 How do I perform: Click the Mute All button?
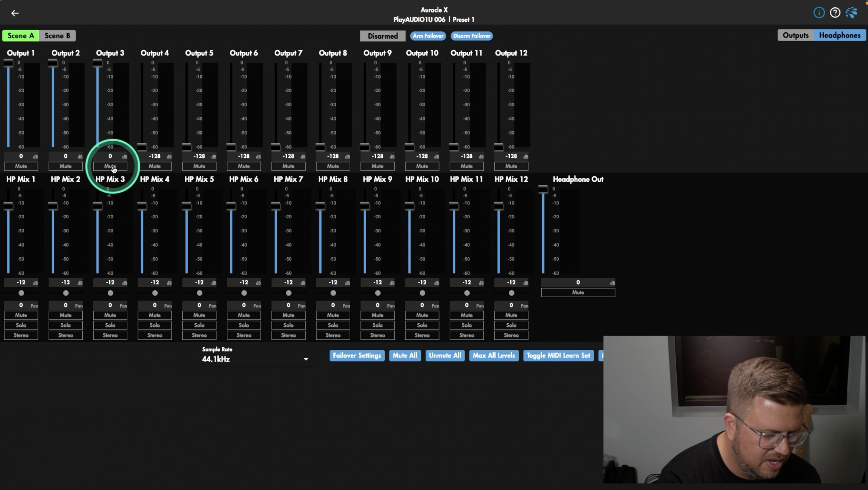(x=405, y=356)
